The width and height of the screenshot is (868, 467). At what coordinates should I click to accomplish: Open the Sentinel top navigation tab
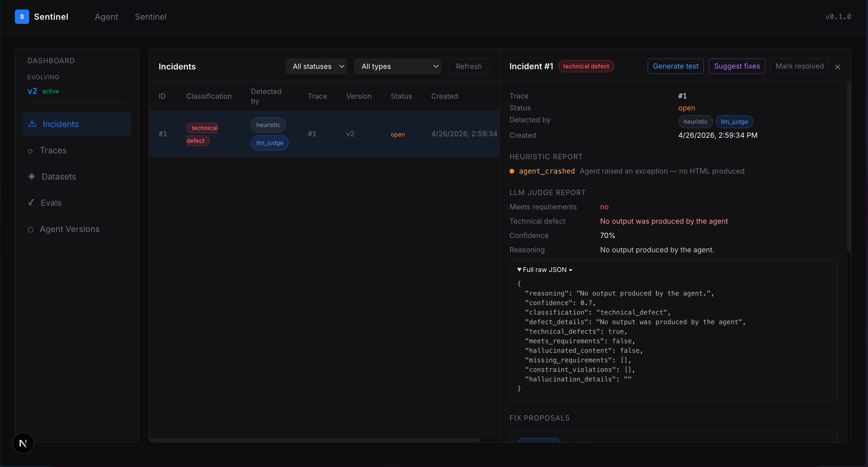click(151, 17)
